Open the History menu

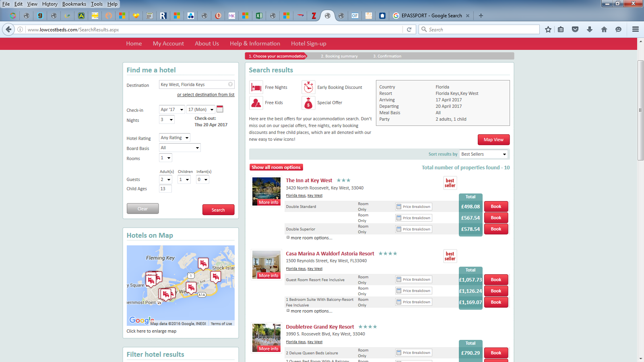pyautogui.click(x=50, y=4)
